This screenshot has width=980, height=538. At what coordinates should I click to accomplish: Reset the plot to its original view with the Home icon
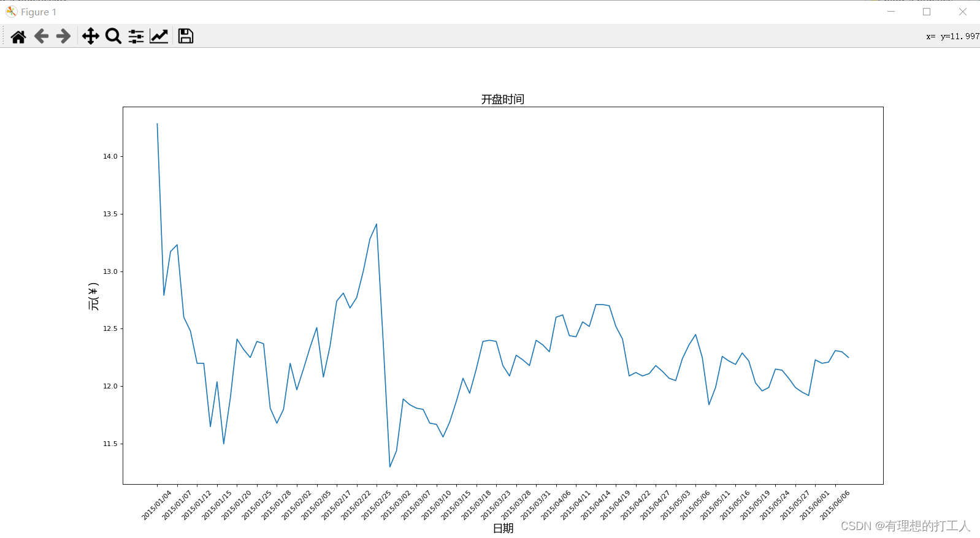18,37
